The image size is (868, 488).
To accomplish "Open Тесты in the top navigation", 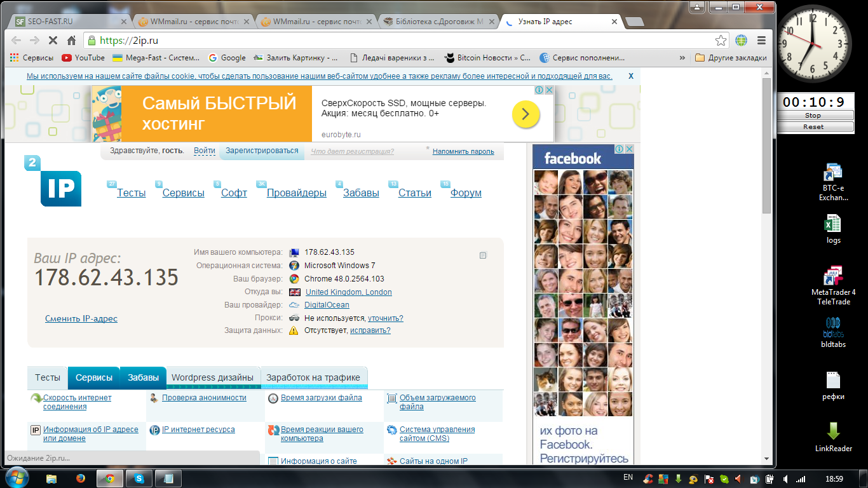I will tap(132, 193).
